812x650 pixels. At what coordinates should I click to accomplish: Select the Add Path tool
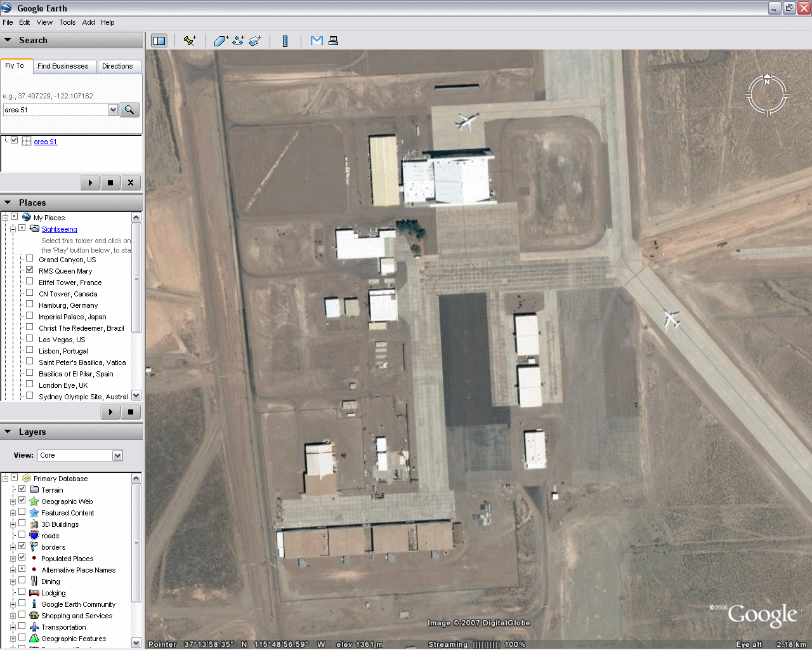pos(238,41)
